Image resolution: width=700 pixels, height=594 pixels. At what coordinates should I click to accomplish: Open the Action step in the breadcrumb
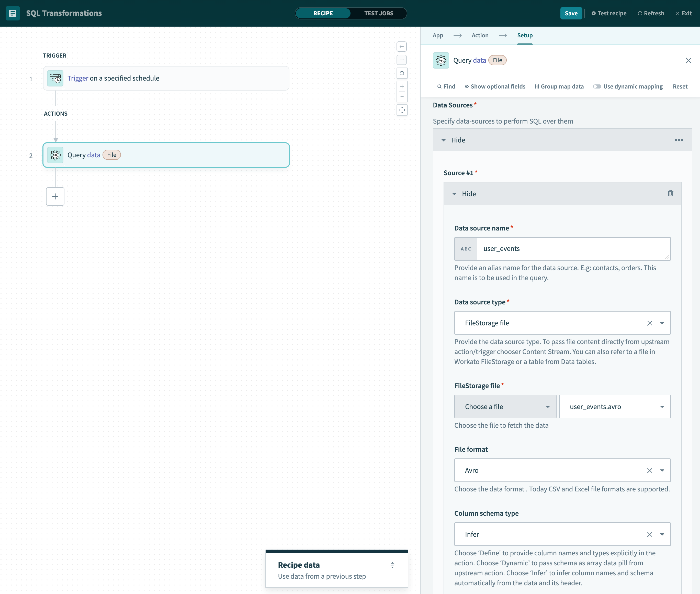click(480, 35)
